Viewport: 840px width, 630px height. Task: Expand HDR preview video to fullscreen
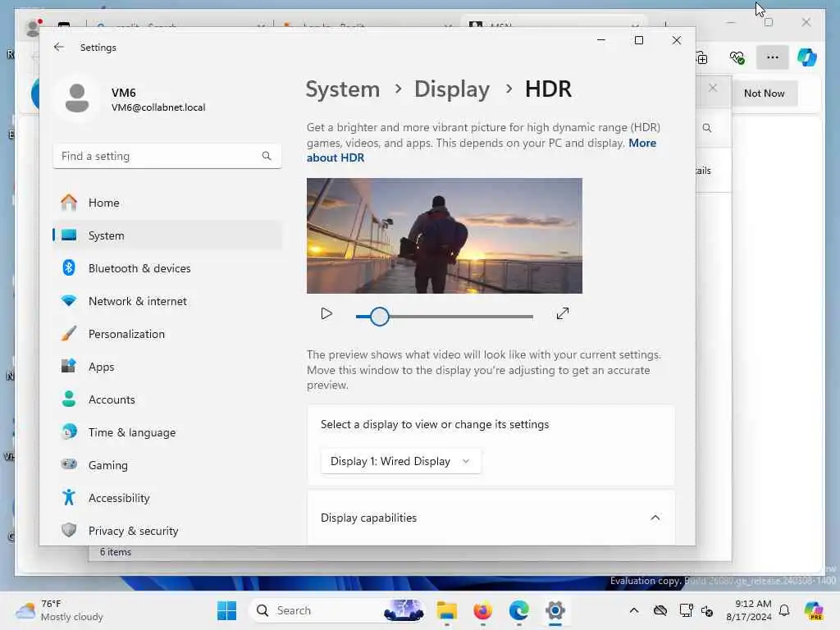pyautogui.click(x=563, y=314)
